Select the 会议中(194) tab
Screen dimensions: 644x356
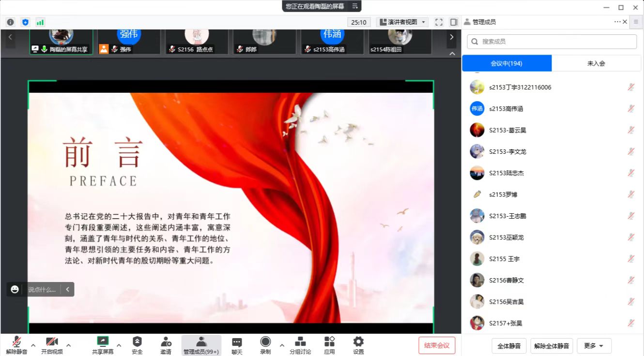[x=506, y=63]
